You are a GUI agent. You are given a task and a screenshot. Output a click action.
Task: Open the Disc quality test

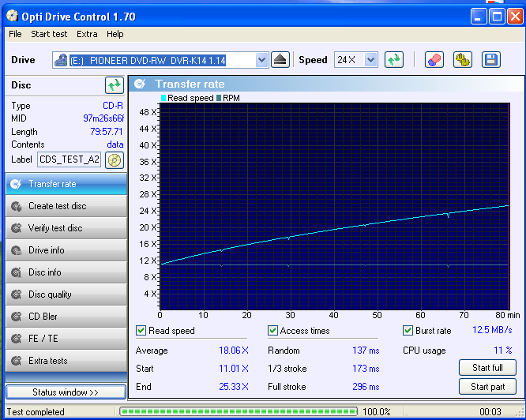pyautogui.click(x=66, y=294)
